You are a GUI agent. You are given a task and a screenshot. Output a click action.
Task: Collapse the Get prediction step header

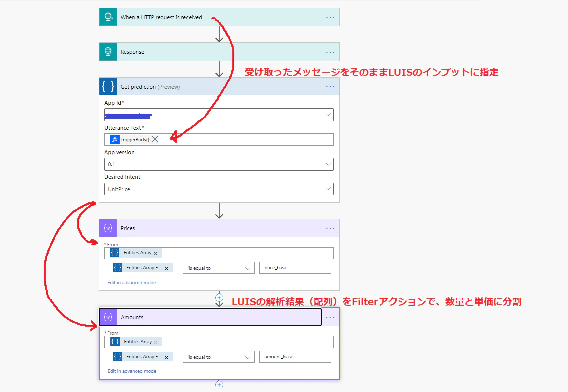click(x=219, y=86)
